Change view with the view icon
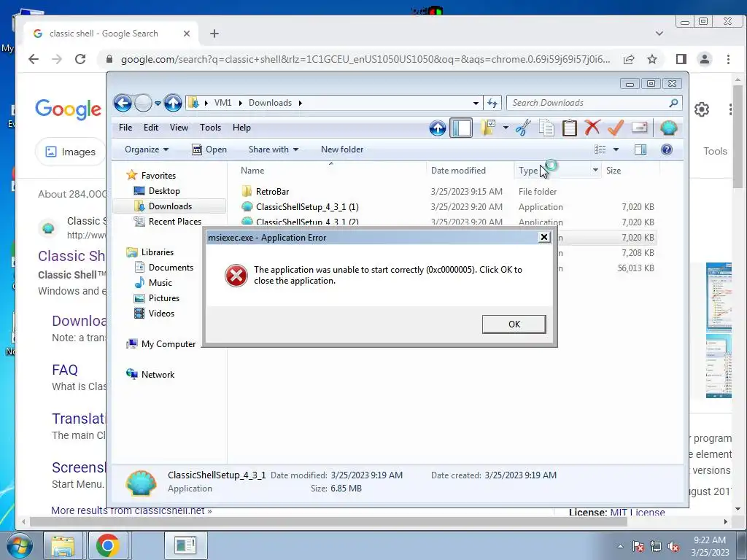 click(x=600, y=149)
